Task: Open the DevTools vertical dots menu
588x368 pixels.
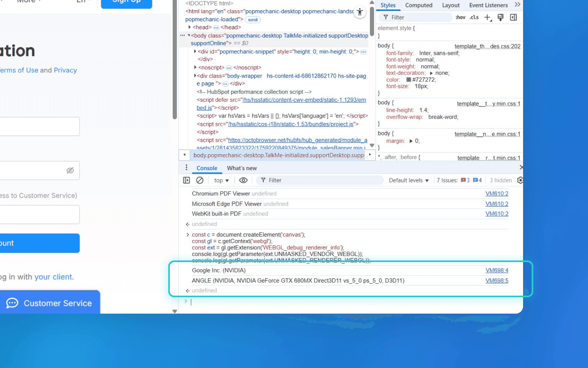Action: point(186,167)
